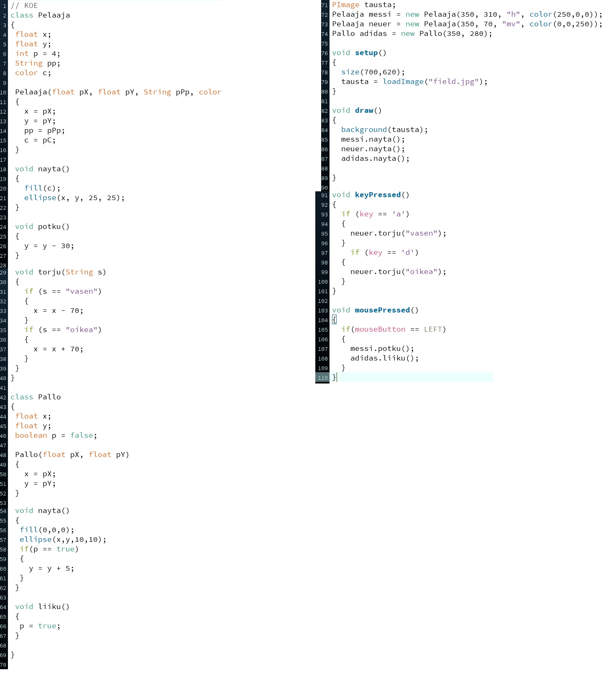Click the "PImage tausta;" declaration
The width and height of the screenshot is (616, 678).
[363, 5]
